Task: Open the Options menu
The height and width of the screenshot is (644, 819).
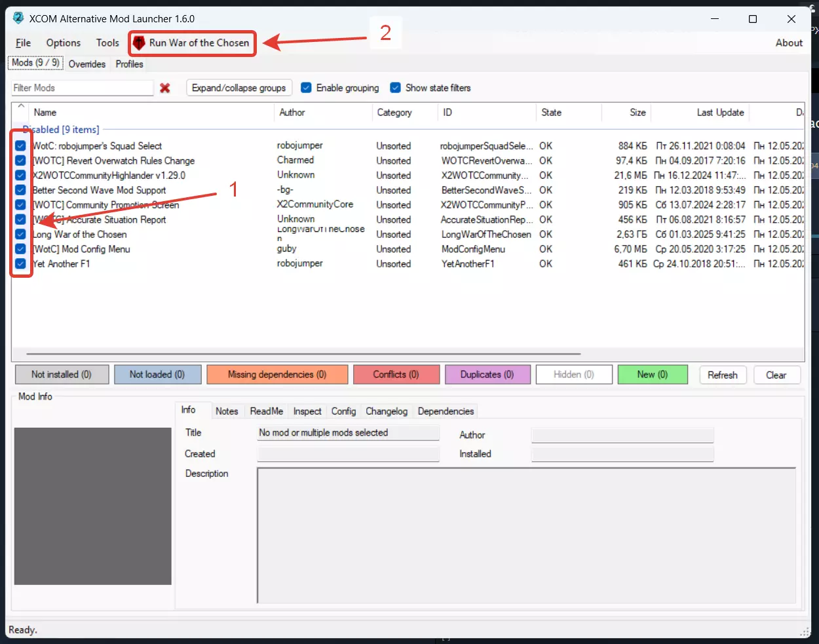Action: pyautogui.click(x=64, y=43)
